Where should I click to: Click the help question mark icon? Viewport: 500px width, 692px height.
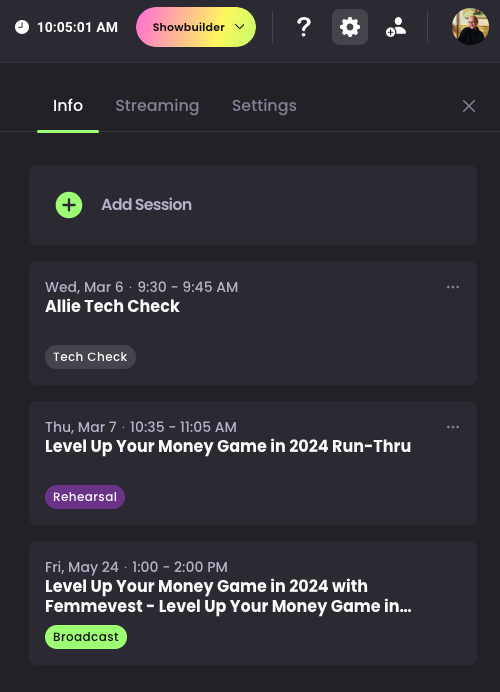tap(304, 27)
